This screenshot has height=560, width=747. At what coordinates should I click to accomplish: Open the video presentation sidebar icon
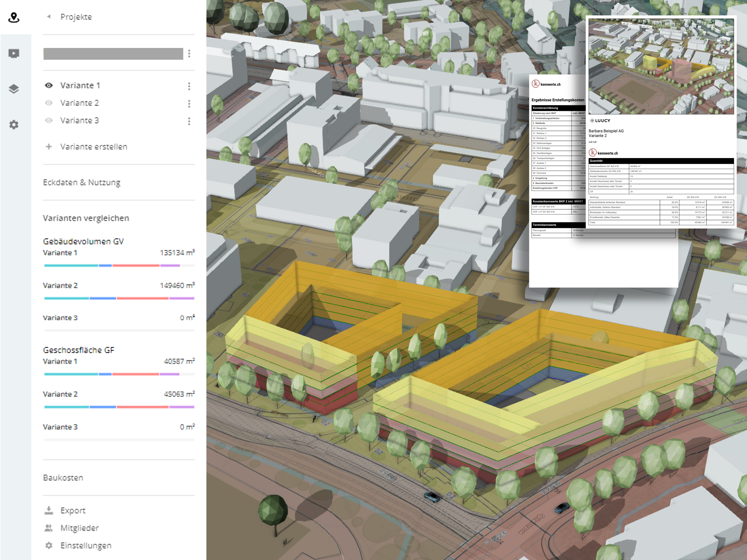coord(14,53)
